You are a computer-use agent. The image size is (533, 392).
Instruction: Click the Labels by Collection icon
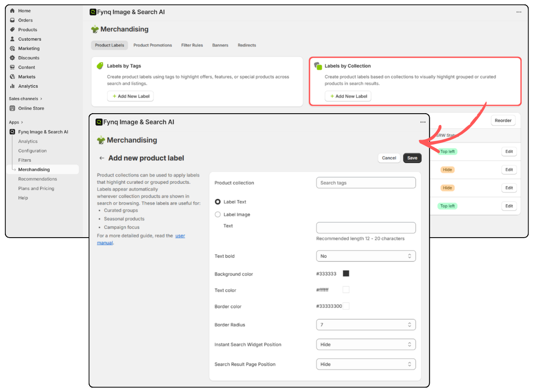318,66
